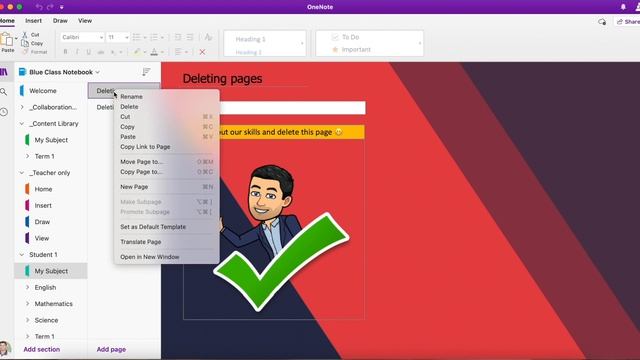
Task: Toggle the notebook navigation pane icon
Action: (x=4, y=72)
